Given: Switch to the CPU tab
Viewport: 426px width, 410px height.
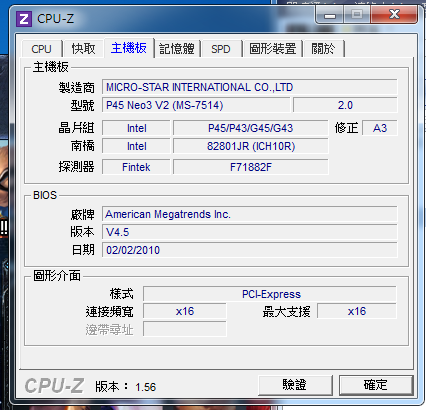Looking at the screenshot, I should click(x=41, y=49).
